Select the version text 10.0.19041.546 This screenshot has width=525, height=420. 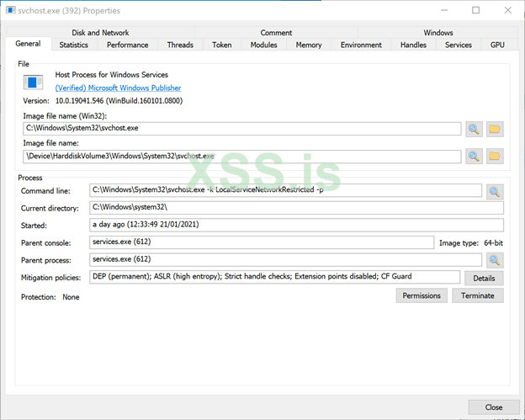click(x=79, y=101)
